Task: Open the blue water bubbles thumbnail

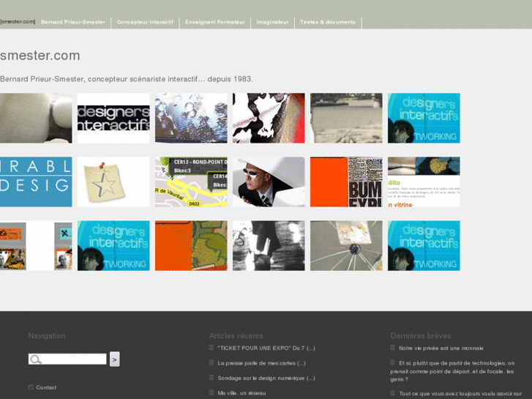Action: [x=191, y=118]
